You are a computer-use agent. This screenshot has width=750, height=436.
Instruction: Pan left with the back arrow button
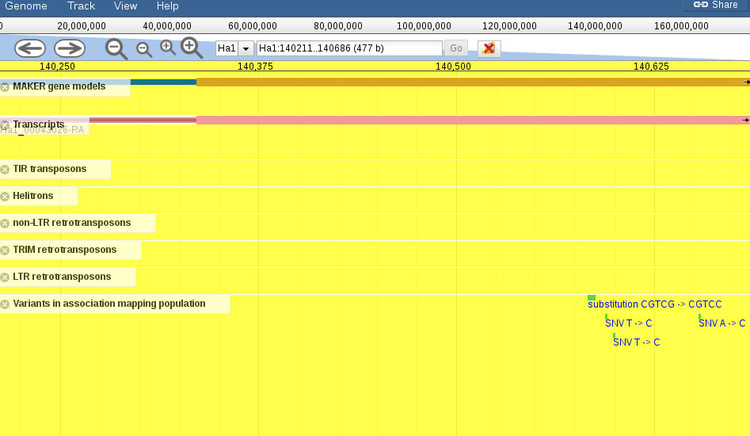point(30,48)
